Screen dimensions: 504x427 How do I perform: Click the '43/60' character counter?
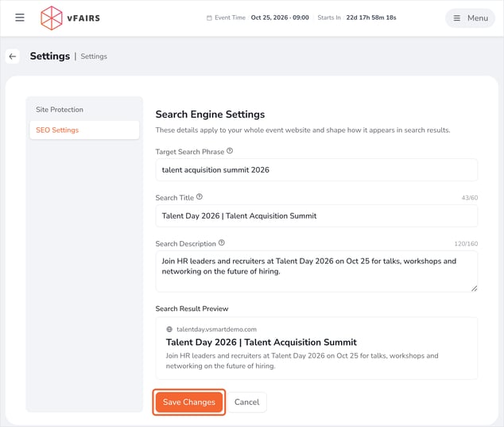point(470,198)
